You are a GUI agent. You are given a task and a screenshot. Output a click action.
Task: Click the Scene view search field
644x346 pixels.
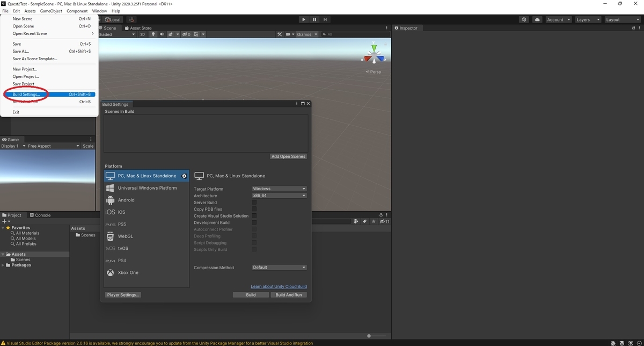pos(355,34)
